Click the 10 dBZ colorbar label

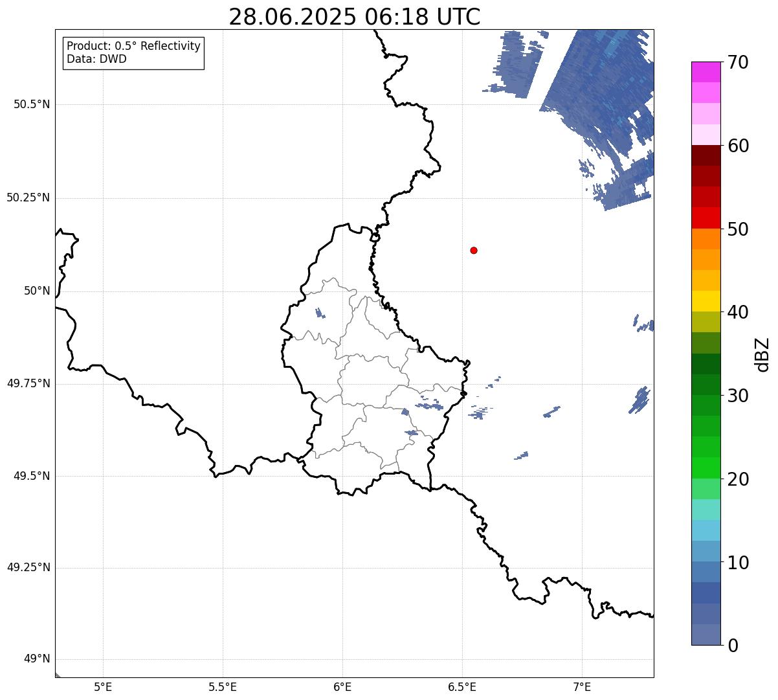[x=738, y=563]
